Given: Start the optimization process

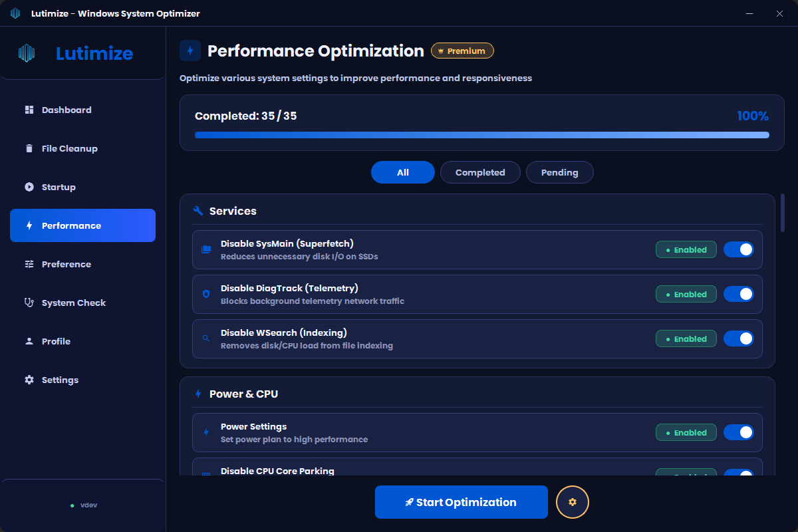Looking at the screenshot, I should click(x=462, y=502).
